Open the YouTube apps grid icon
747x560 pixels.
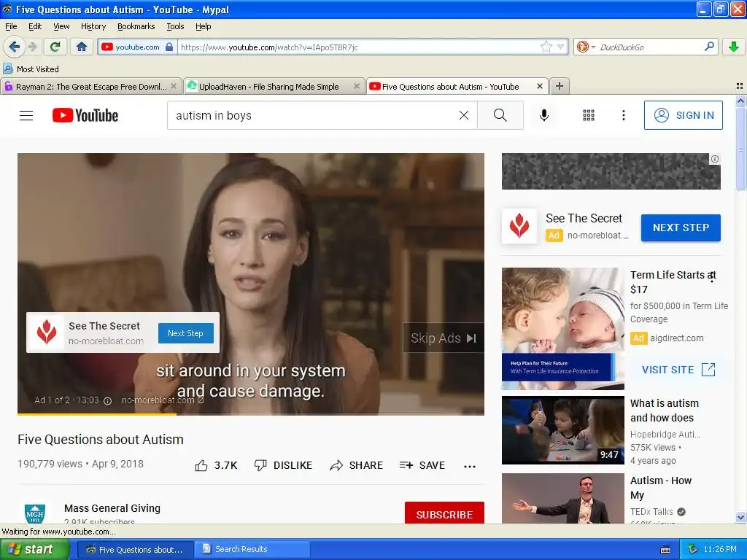pyautogui.click(x=589, y=115)
